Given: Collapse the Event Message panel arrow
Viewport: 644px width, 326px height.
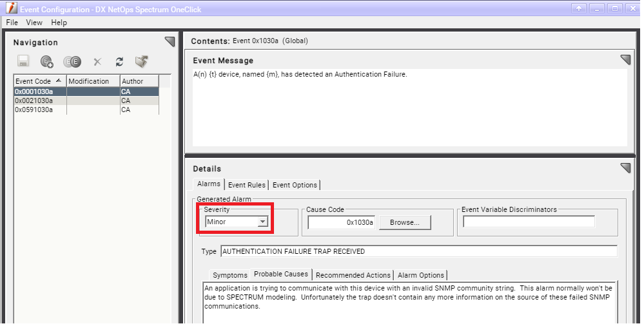Looking at the screenshot, I should (x=625, y=60).
